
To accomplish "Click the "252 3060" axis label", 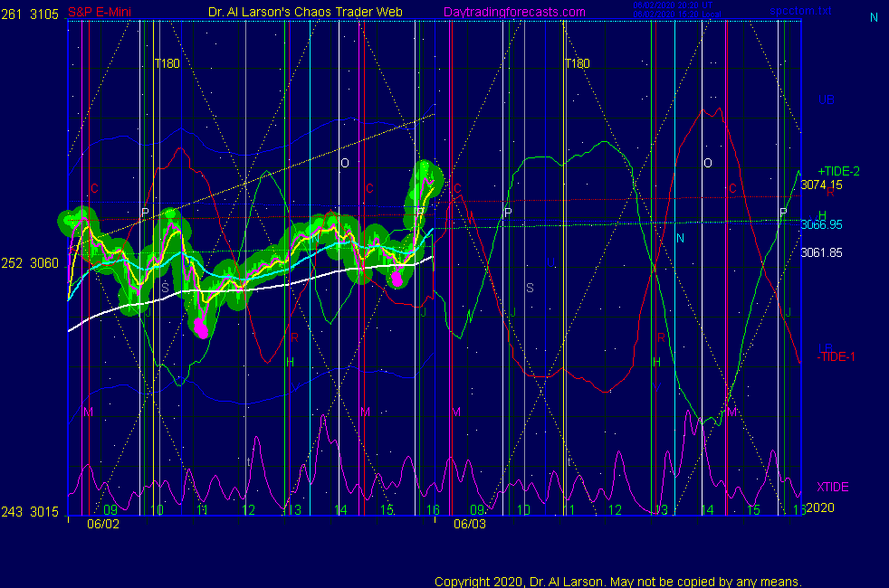I will [30, 263].
